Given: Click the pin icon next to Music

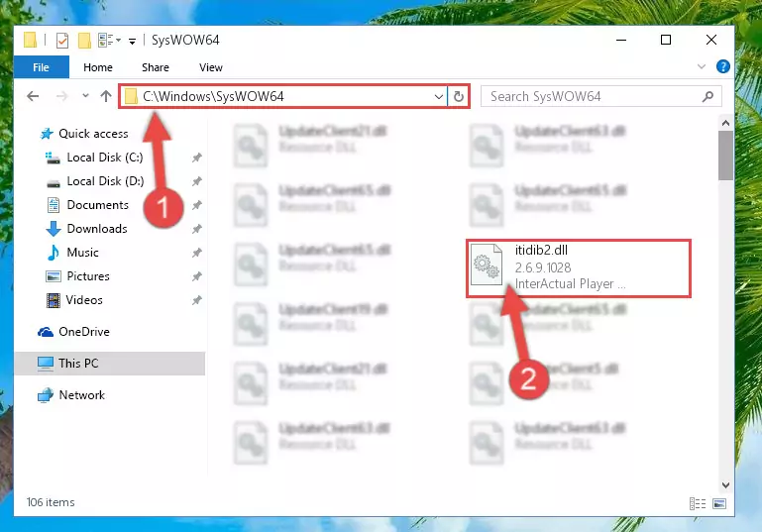Looking at the screenshot, I should tap(197, 253).
